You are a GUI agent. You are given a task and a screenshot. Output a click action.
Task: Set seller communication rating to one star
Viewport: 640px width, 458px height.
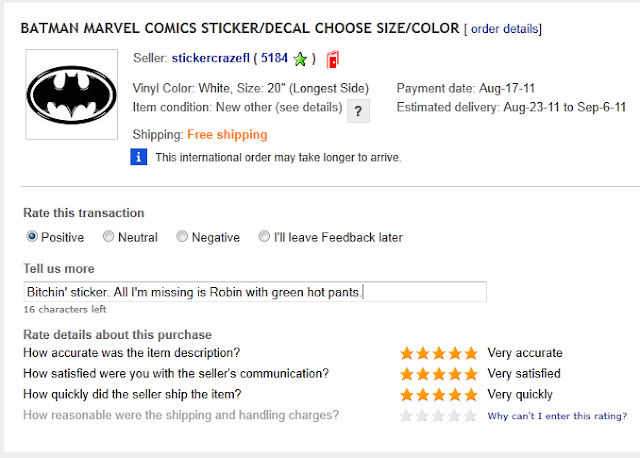pyautogui.click(x=407, y=374)
